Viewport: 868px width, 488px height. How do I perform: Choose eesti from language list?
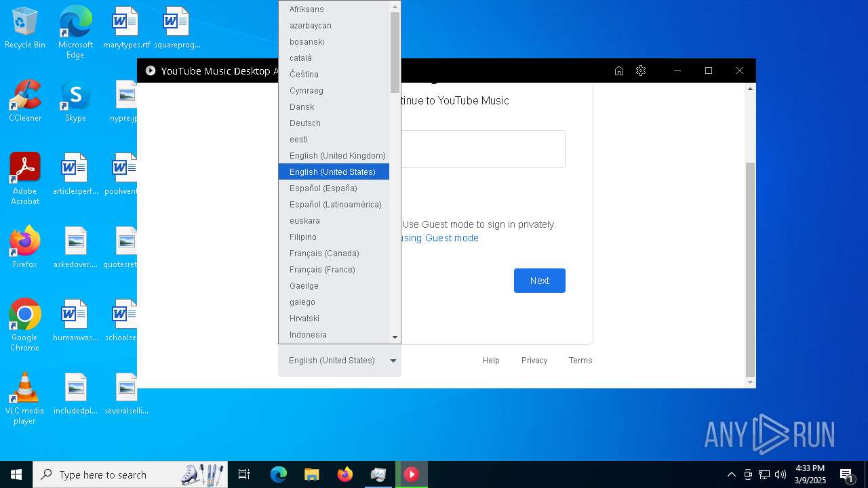coord(334,140)
